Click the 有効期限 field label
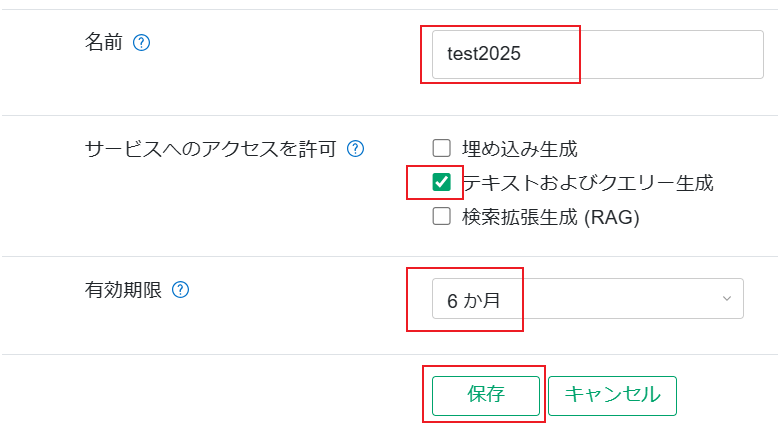 click(x=123, y=290)
